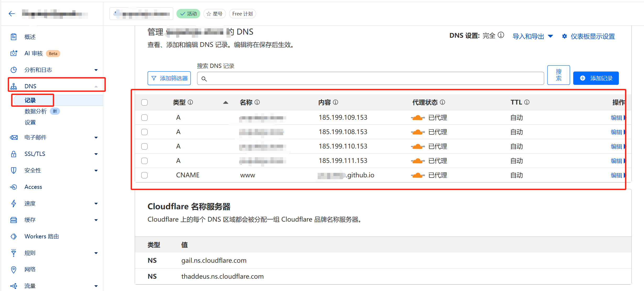
Task: Select 记录 under DNS
Action: click(x=30, y=100)
